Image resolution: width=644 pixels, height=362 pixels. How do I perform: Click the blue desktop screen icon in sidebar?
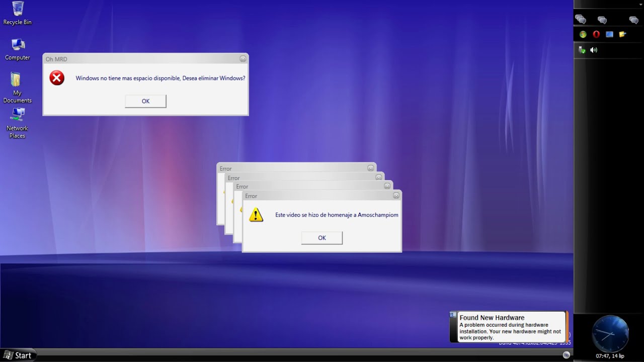pos(609,35)
